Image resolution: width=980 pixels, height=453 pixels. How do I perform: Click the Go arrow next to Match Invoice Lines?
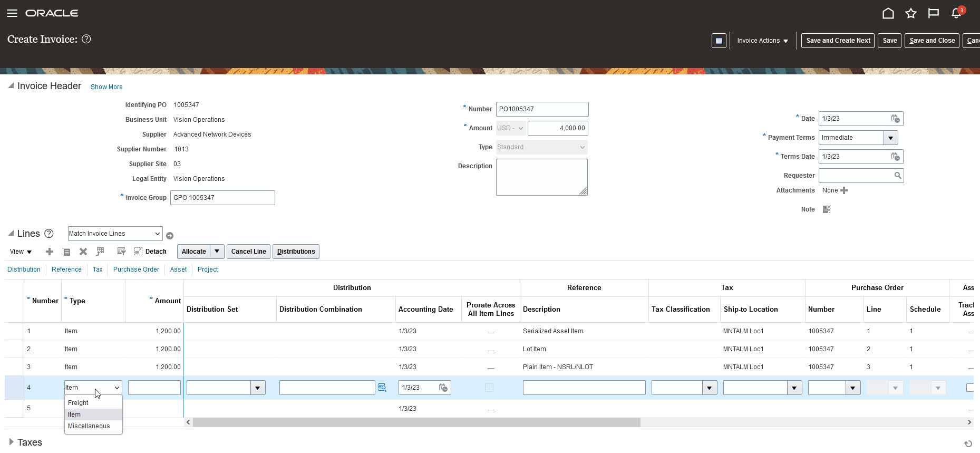[170, 236]
